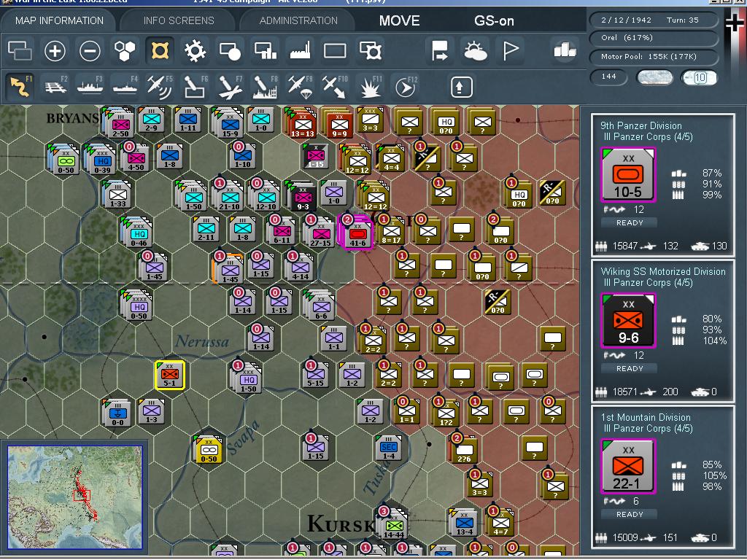This screenshot has height=560, width=747.
Task: Click READY on 9th Panzer Division
Action: click(x=630, y=222)
